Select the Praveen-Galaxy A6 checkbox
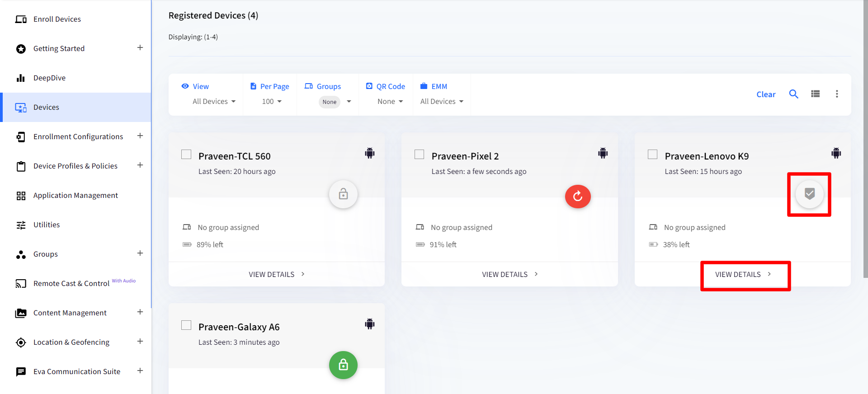This screenshot has width=868, height=394. (186, 325)
